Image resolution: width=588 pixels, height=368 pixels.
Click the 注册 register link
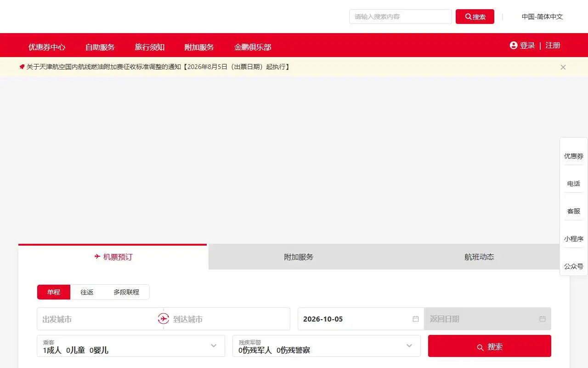553,45
